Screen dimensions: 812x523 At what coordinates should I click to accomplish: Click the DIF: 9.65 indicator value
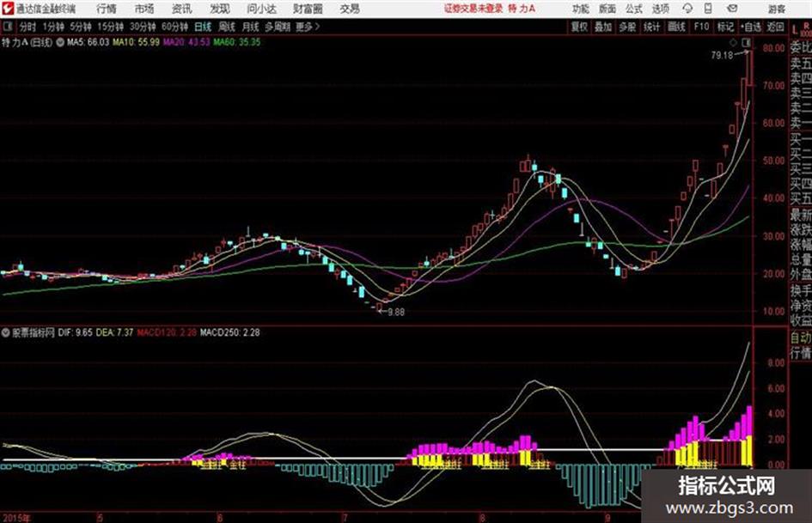75,332
